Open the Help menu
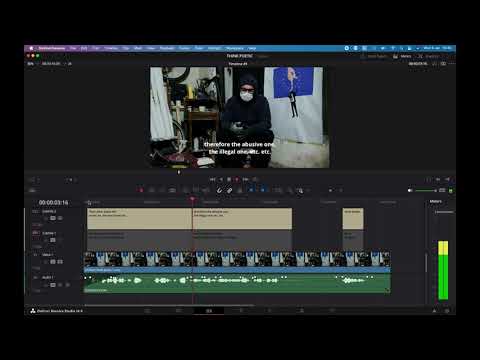Image resolution: width=480 pixels, height=360 pixels. coord(252,48)
